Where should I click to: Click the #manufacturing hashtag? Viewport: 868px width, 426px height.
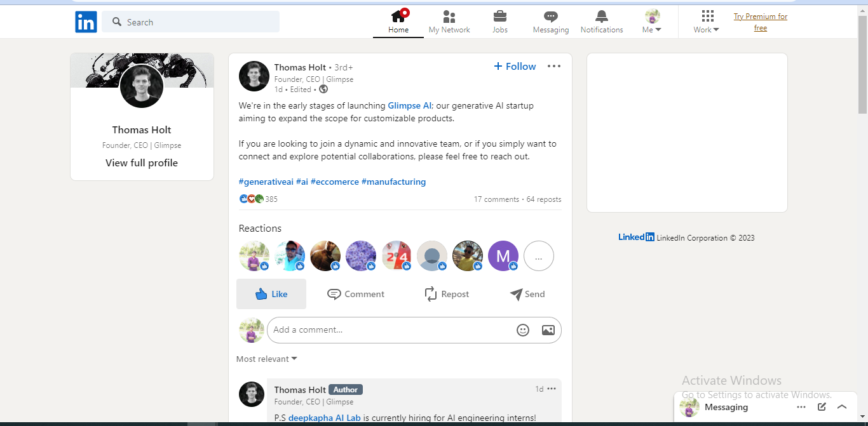click(x=393, y=182)
